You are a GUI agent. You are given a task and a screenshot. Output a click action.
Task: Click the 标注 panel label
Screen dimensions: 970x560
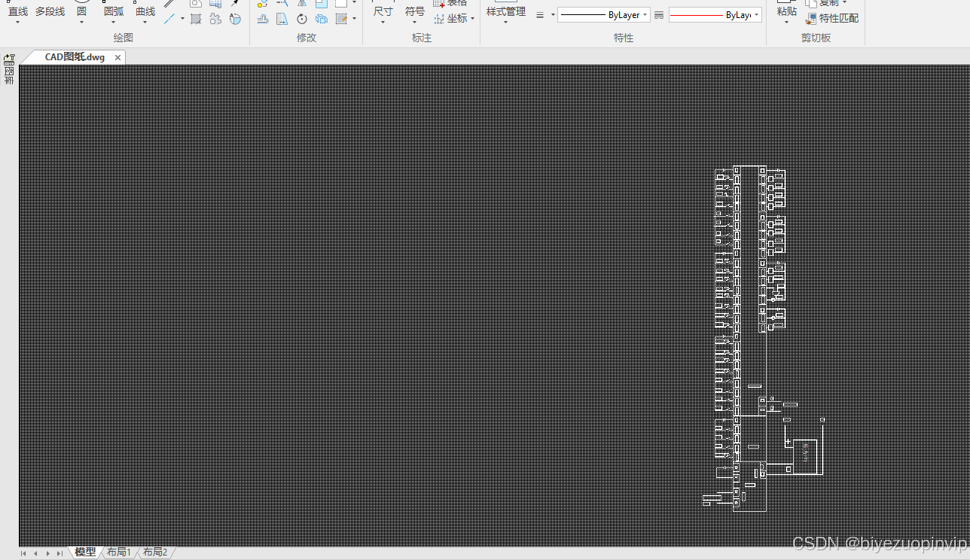(x=422, y=38)
